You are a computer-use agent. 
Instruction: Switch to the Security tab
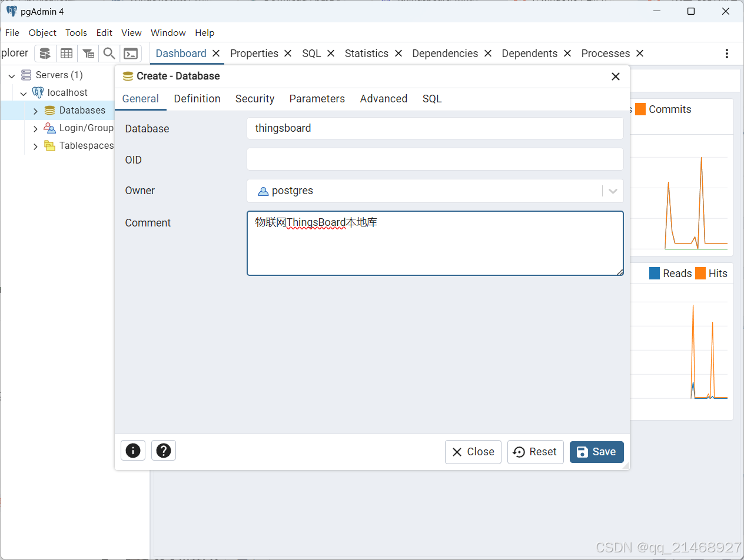pyautogui.click(x=255, y=99)
